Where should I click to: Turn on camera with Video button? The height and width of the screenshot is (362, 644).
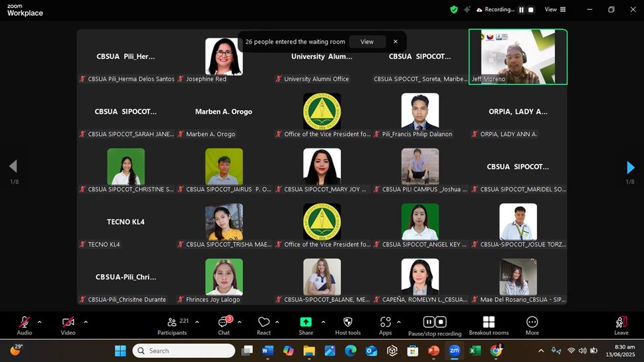68,322
